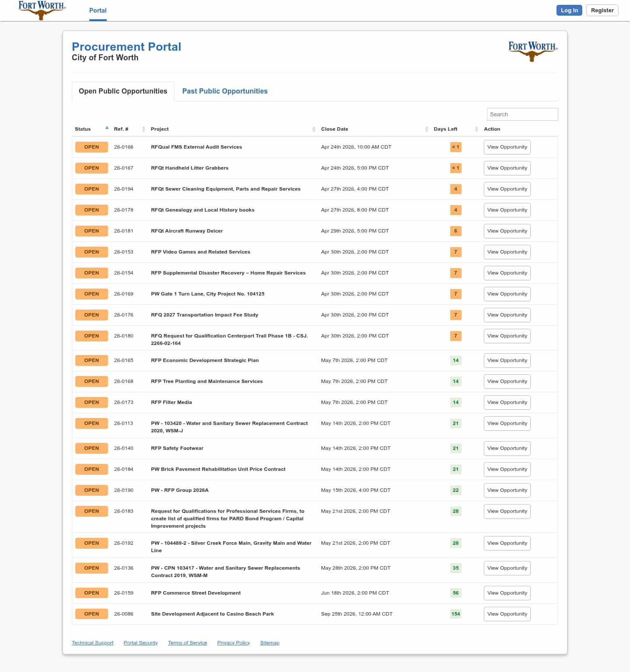Click the 154 days left badge

455,614
